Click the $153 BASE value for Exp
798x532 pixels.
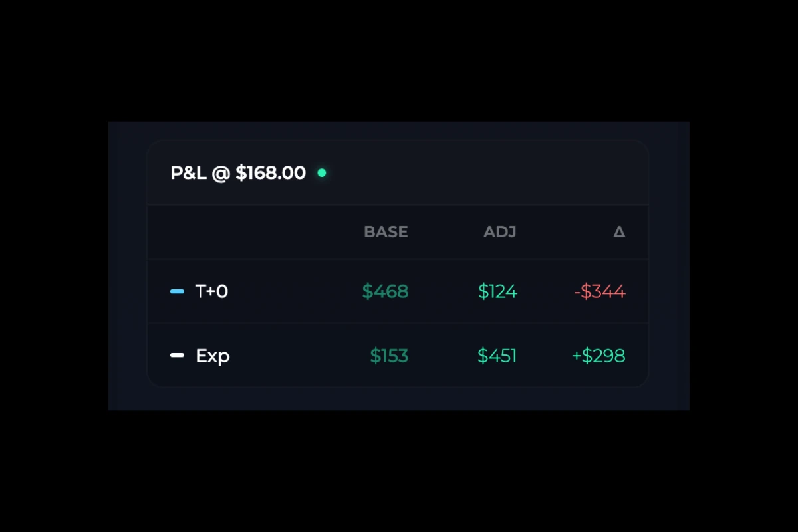[388, 356]
